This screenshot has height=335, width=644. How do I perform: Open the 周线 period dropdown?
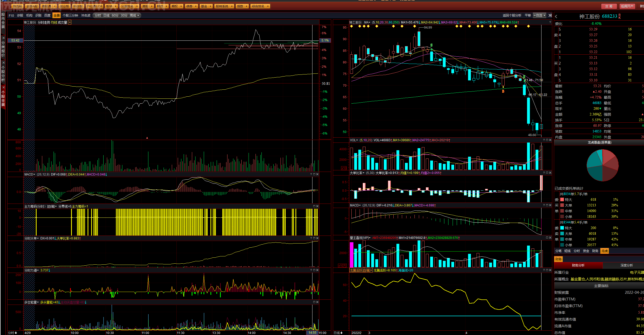[134, 15]
